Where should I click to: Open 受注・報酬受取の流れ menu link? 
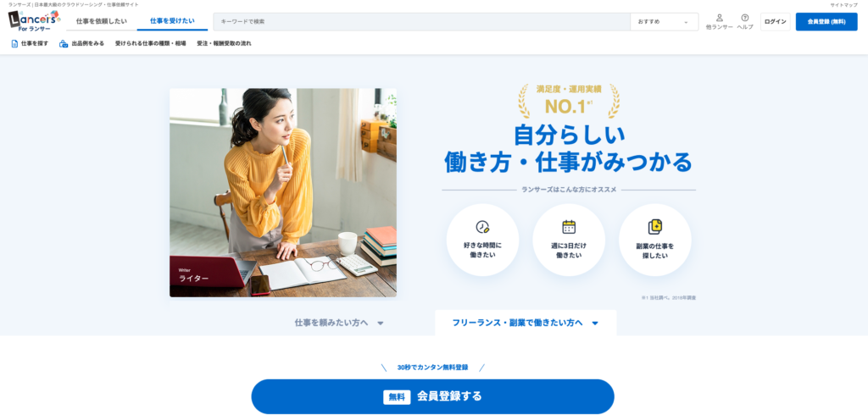(224, 43)
